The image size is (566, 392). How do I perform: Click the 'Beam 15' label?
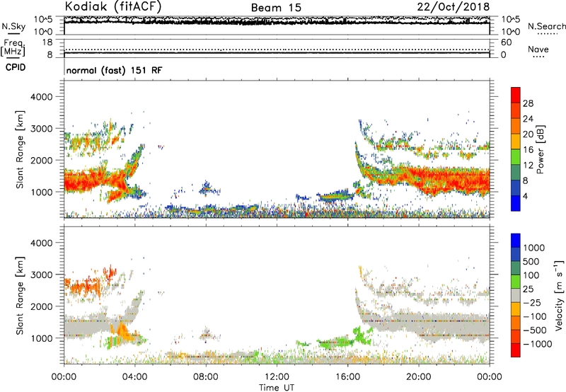(276, 8)
